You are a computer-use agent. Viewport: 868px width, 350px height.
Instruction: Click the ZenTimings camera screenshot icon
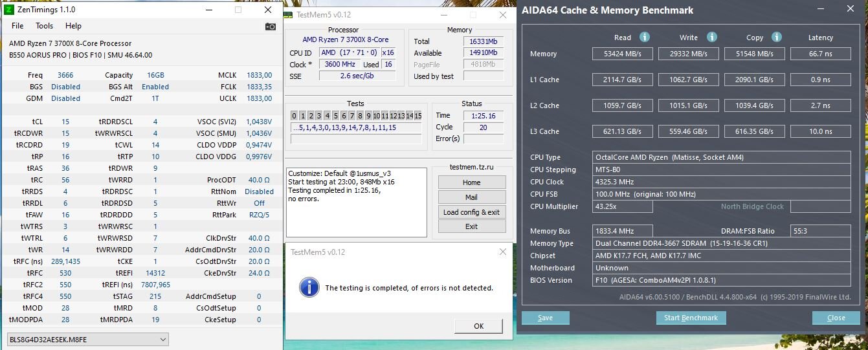pyautogui.click(x=271, y=27)
